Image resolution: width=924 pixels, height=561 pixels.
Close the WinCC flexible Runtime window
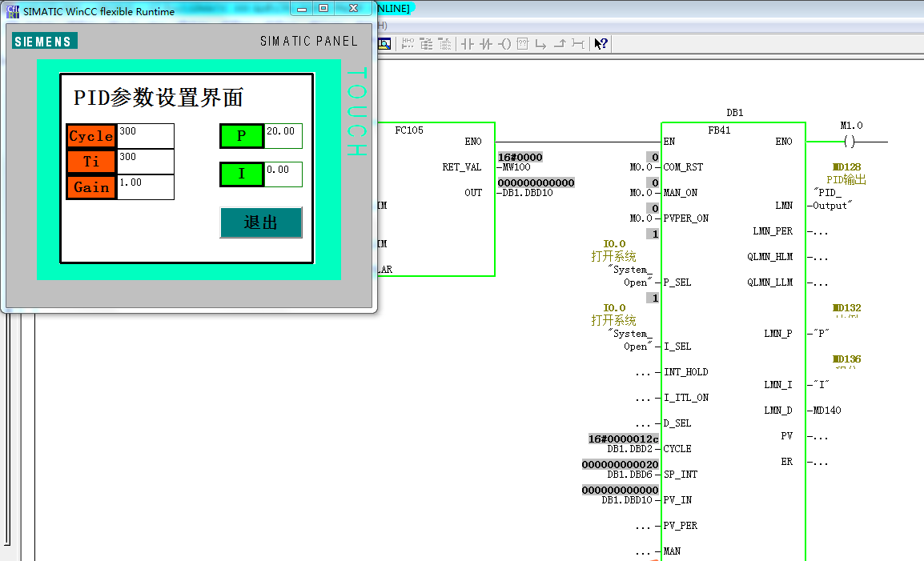(x=354, y=8)
